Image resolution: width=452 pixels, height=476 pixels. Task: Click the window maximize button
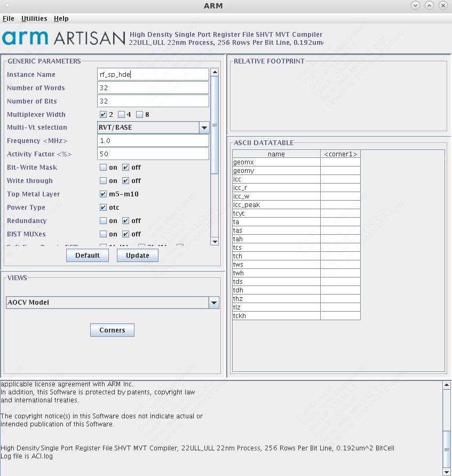429,5
